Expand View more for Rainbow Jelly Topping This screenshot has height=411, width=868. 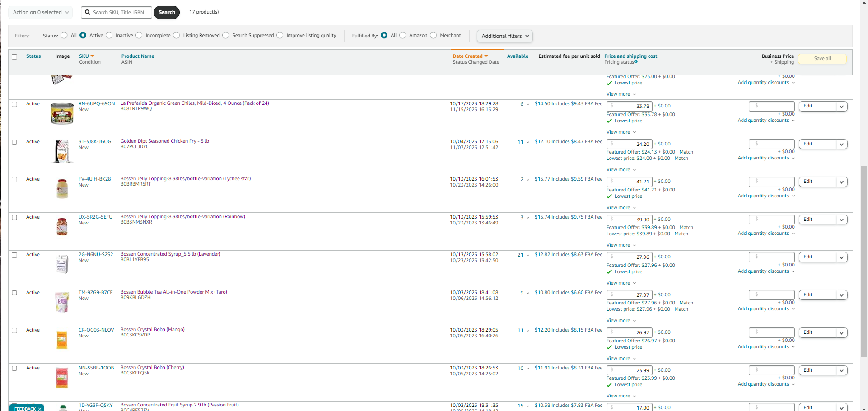[621, 245]
